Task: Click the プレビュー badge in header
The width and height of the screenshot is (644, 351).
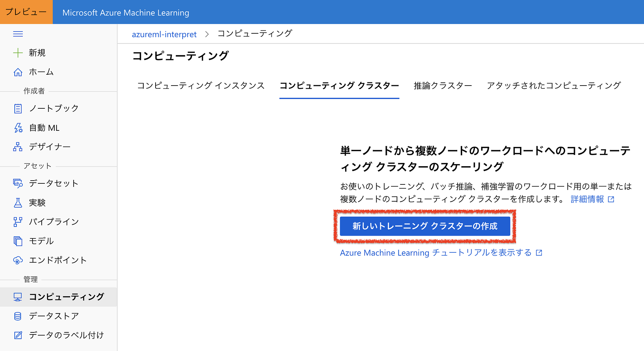Action: [26, 12]
